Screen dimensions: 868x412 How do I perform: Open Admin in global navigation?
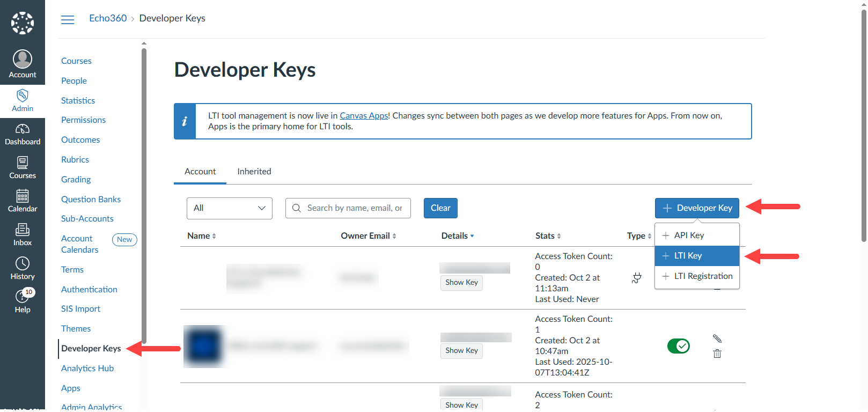coord(23,101)
